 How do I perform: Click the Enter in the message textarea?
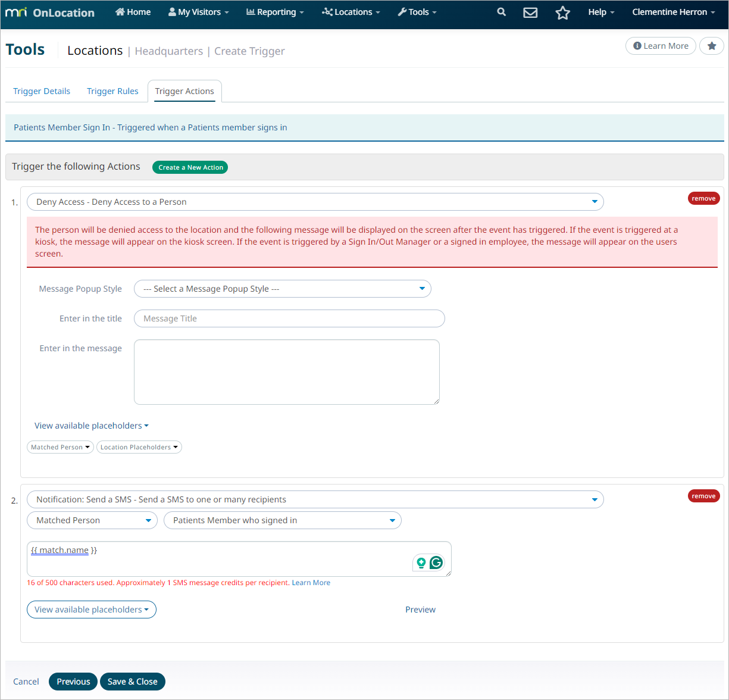(x=287, y=372)
